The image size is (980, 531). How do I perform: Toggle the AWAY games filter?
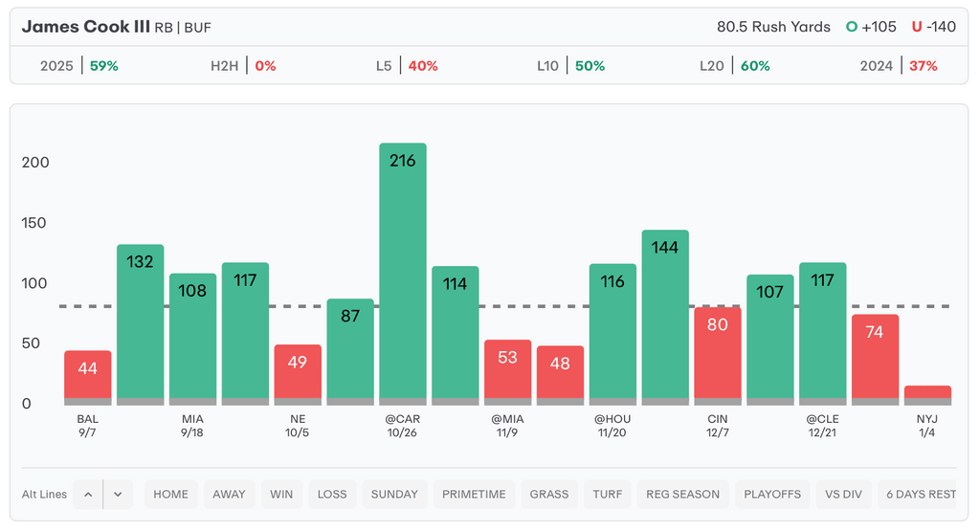click(x=229, y=495)
